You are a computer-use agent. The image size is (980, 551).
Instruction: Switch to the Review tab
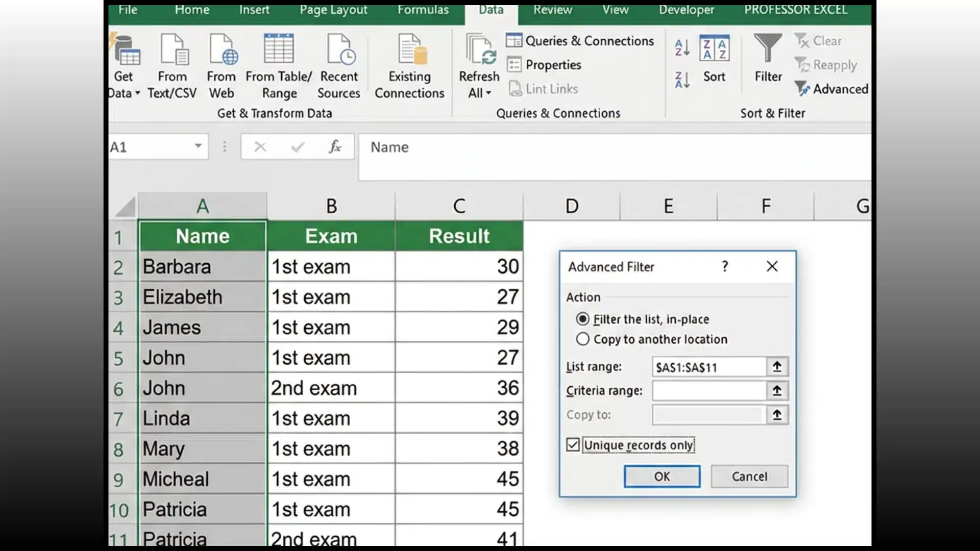pyautogui.click(x=553, y=10)
